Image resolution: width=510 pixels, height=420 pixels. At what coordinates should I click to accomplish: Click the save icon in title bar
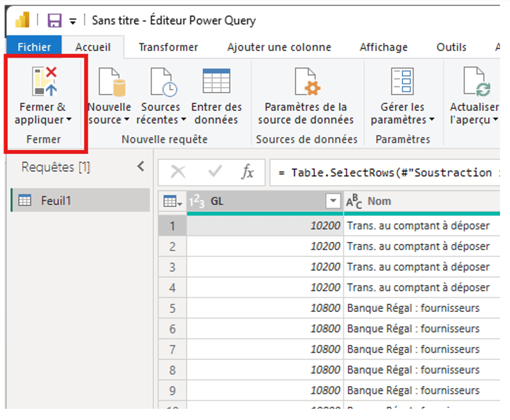55,21
